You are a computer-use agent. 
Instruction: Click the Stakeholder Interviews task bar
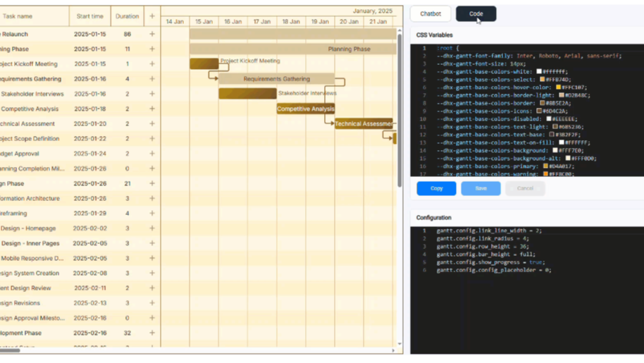247,94
